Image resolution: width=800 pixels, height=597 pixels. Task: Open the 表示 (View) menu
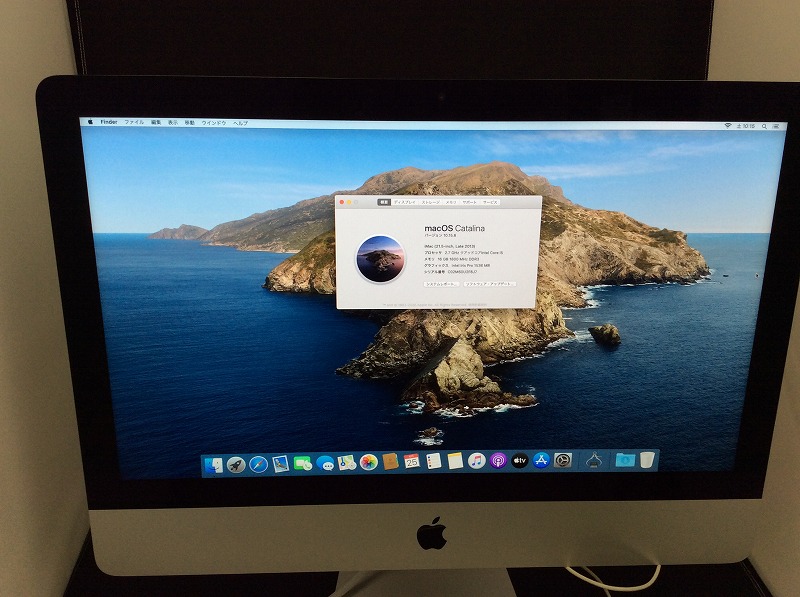click(173, 122)
